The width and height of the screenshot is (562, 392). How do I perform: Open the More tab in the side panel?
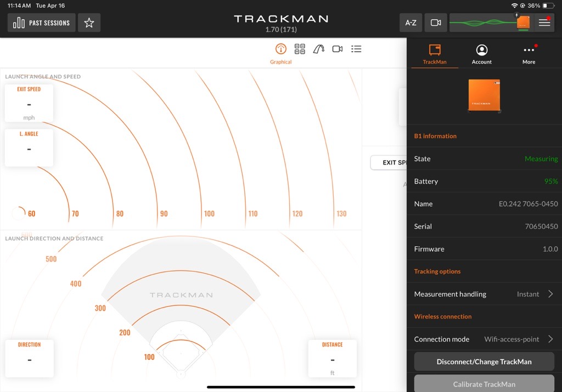coord(528,53)
